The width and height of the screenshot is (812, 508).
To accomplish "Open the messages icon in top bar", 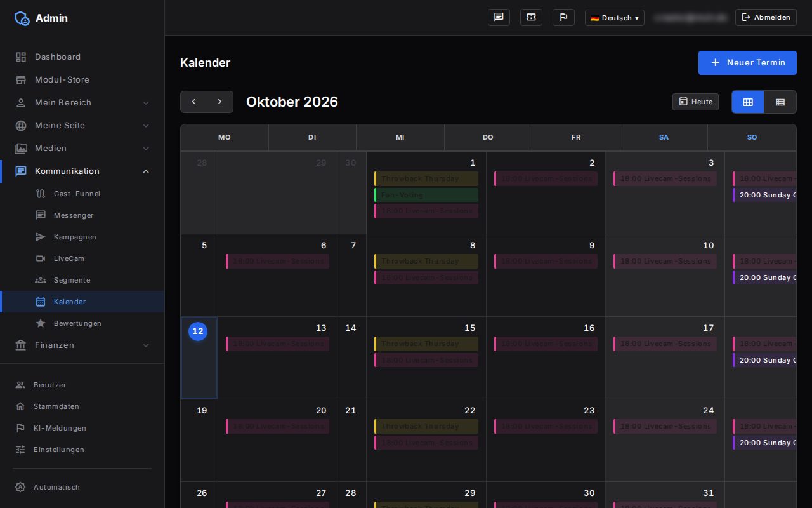I will coord(499,17).
